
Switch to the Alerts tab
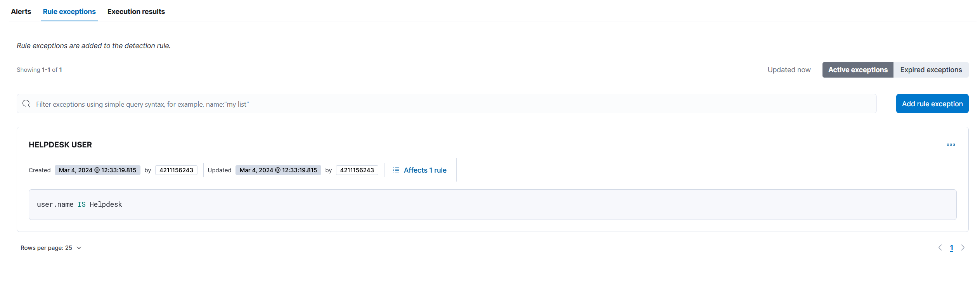pyautogui.click(x=21, y=12)
